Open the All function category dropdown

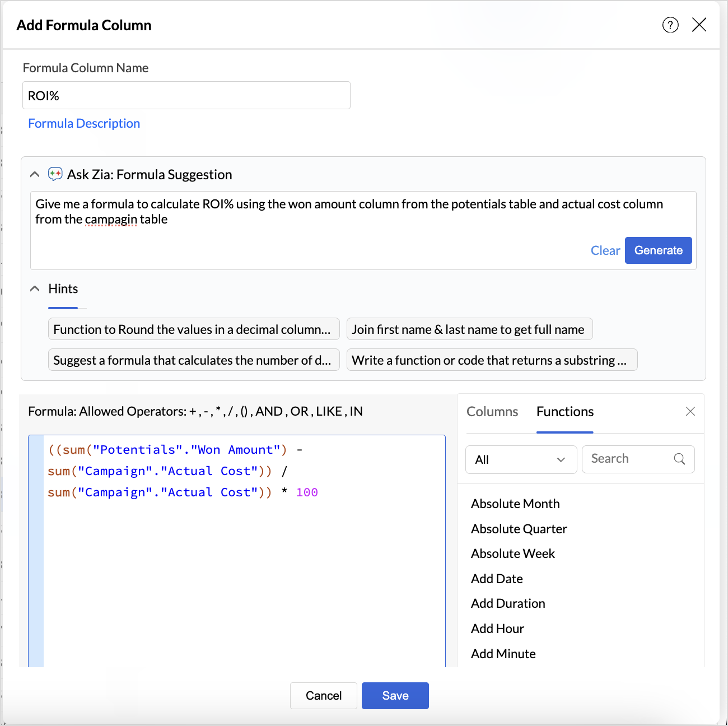click(x=521, y=459)
